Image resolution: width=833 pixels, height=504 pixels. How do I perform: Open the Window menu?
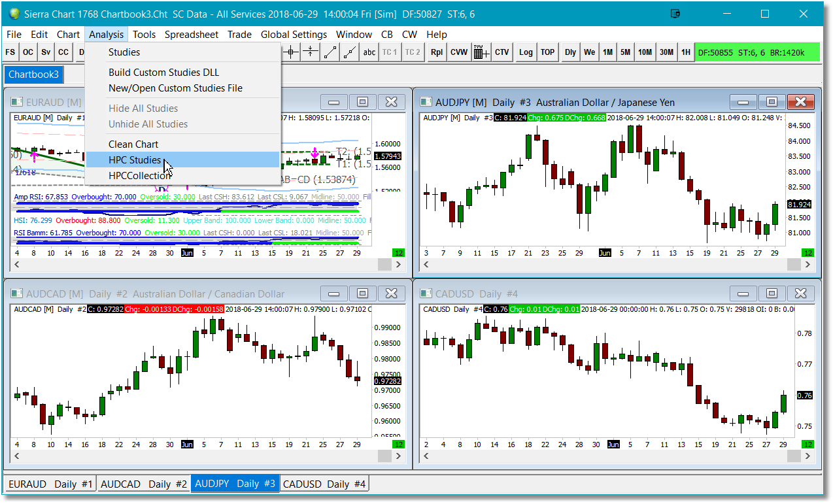click(x=354, y=35)
